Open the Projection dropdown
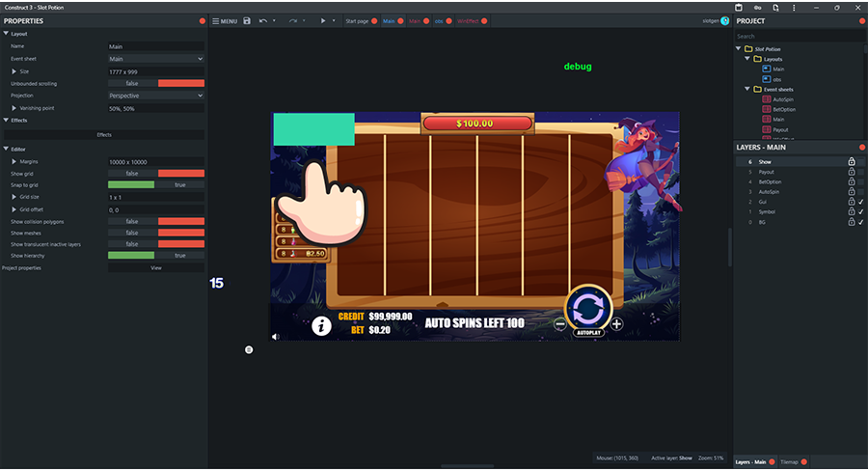868x471 pixels. pos(156,96)
